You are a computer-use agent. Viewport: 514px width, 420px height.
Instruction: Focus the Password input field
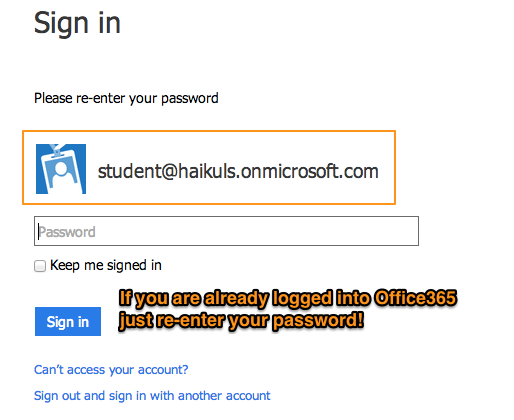(x=226, y=231)
